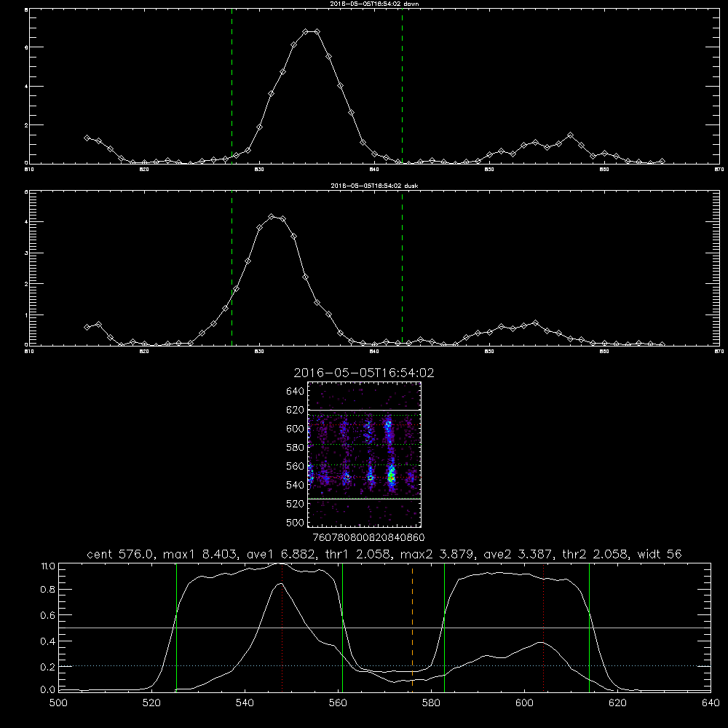The width and height of the screenshot is (728, 728).
Task: Click the "cent 576.0" value in stats line
Action: pyautogui.click(x=121, y=554)
